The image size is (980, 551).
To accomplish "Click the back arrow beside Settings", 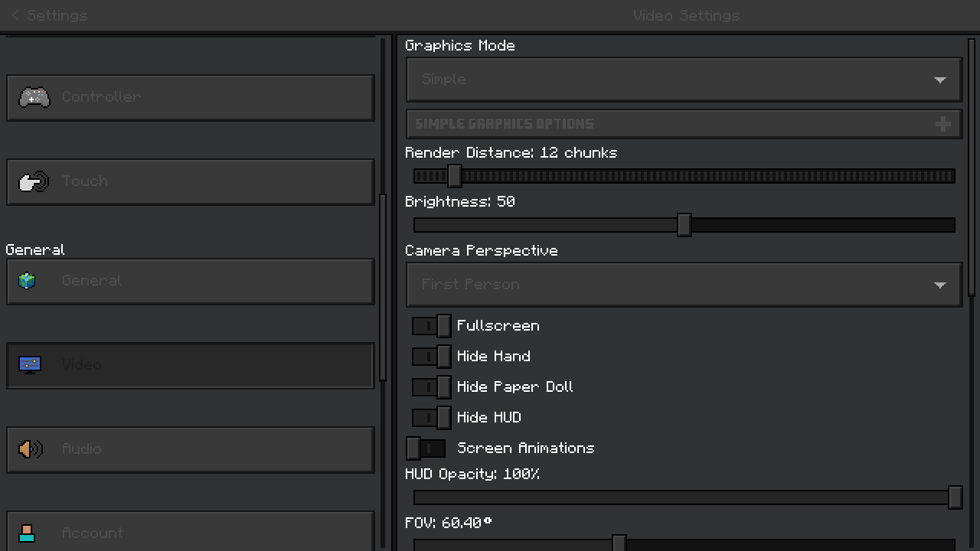I will pyautogui.click(x=15, y=15).
